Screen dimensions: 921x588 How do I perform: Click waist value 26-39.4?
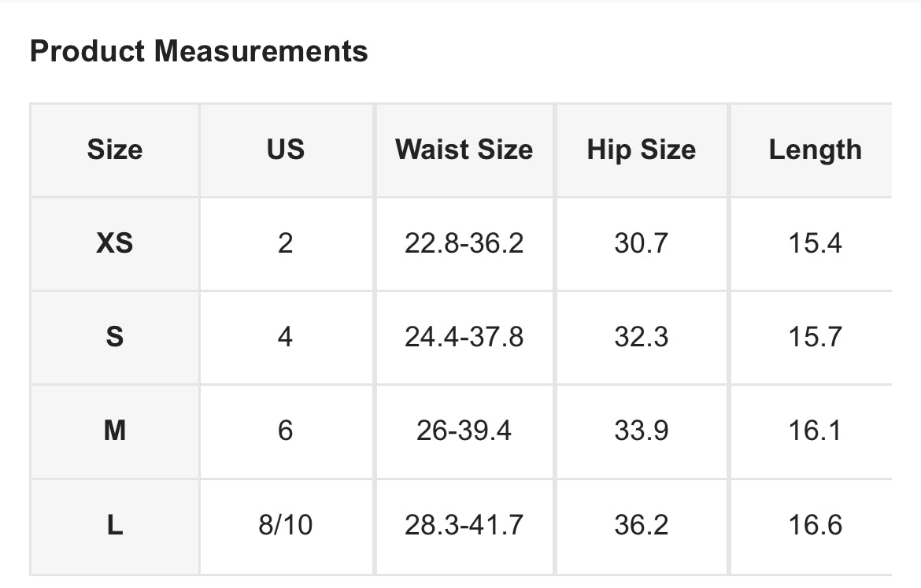pos(464,431)
